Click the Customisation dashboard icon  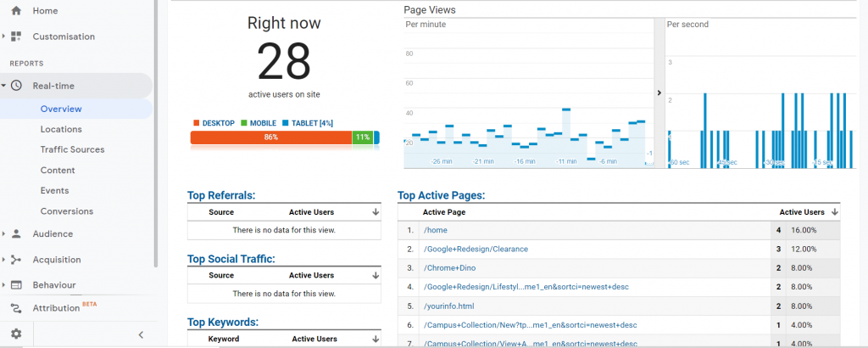(16, 36)
